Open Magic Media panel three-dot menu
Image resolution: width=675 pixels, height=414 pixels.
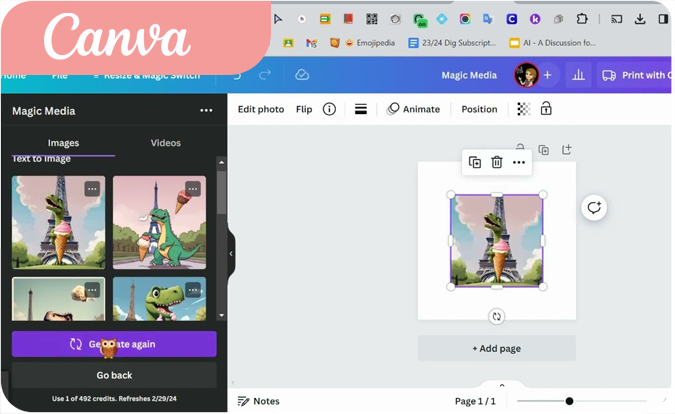tap(206, 111)
